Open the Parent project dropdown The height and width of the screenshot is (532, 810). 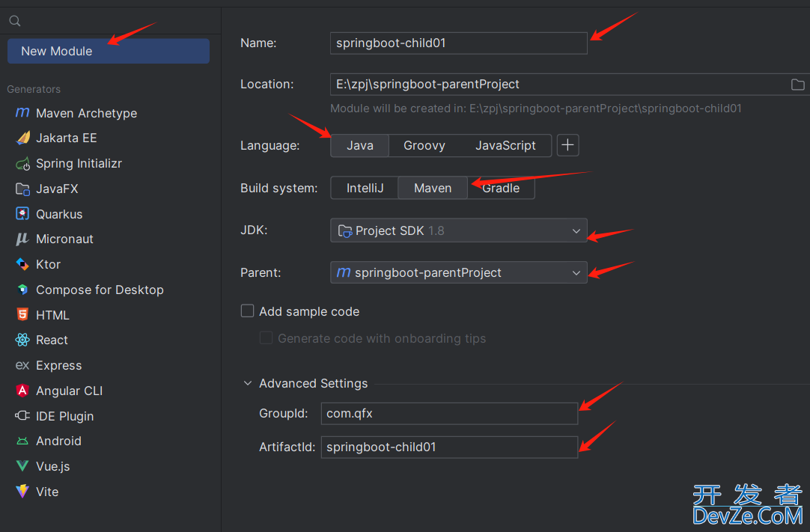tap(459, 272)
